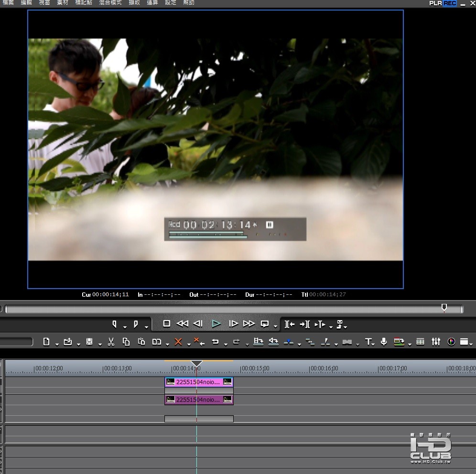Click the timeline playhead marker on the ruler

point(196,364)
